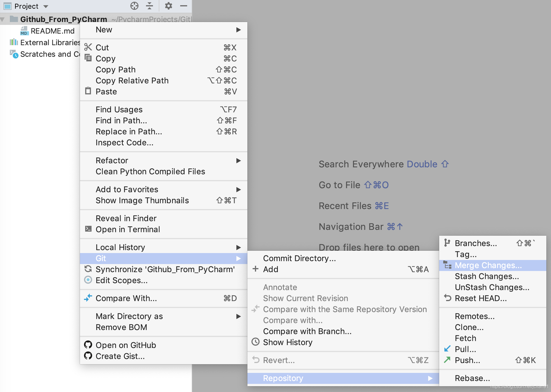The height and width of the screenshot is (392, 551).
Task: Select Find Usages menu item
Action: (x=163, y=109)
